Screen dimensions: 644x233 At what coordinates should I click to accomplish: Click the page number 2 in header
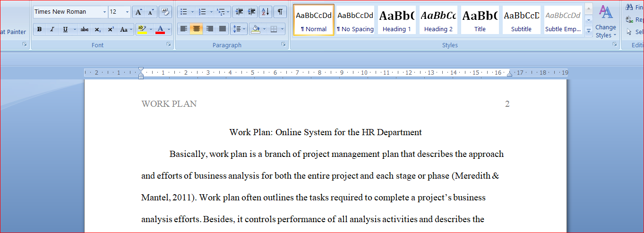tap(507, 104)
